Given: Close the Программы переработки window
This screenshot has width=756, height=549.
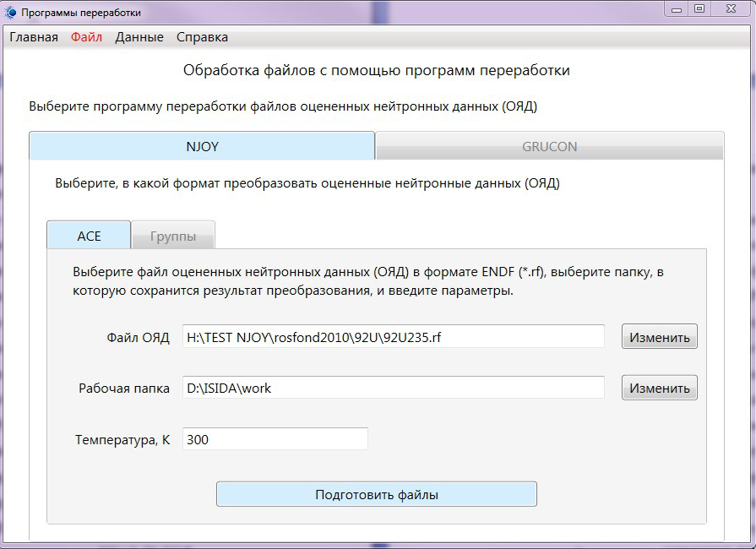Looking at the screenshot, I should click(x=729, y=9).
